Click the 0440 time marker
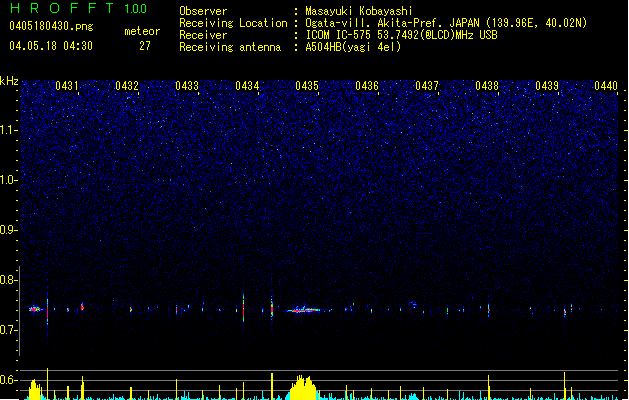Image resolution: width=629 pixels, height=400 pixels. pyautogui.click(x=606, y=86)
